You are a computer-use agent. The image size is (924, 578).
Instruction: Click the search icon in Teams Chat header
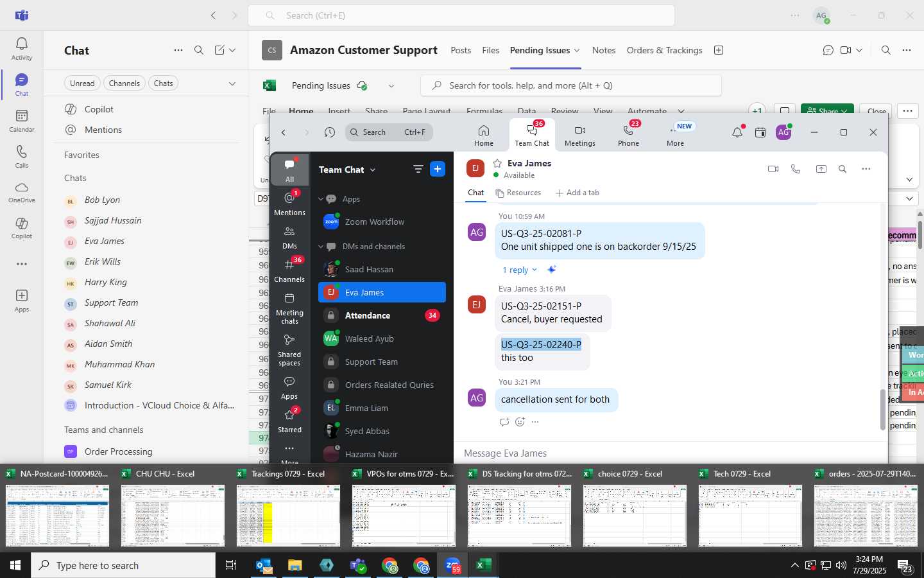point(199,50)
